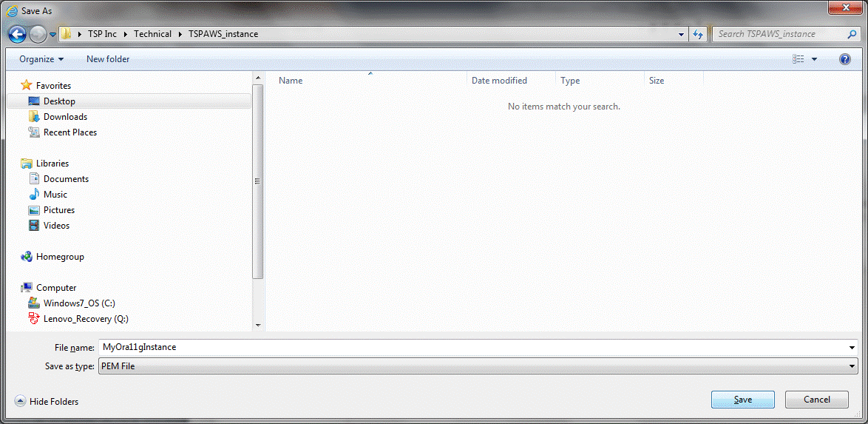Select Windows7_OS (C:) drive
Image resolution: width=868 pixels, height=424 pixels.
click(79, 303)
